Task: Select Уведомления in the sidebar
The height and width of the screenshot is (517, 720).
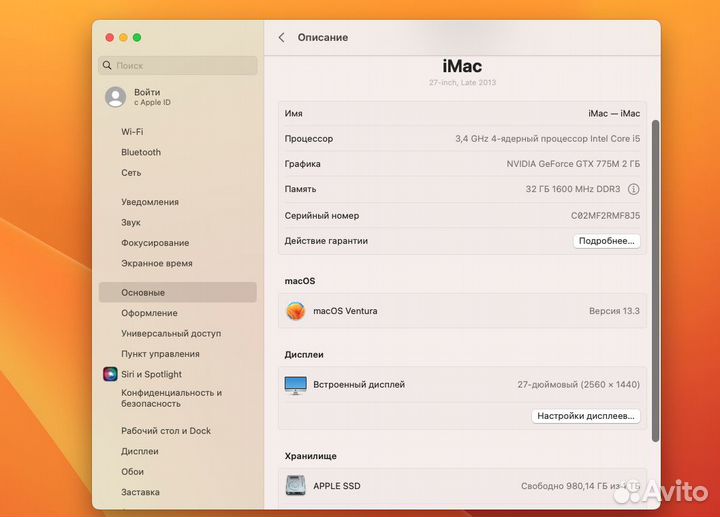Action: 178,202
